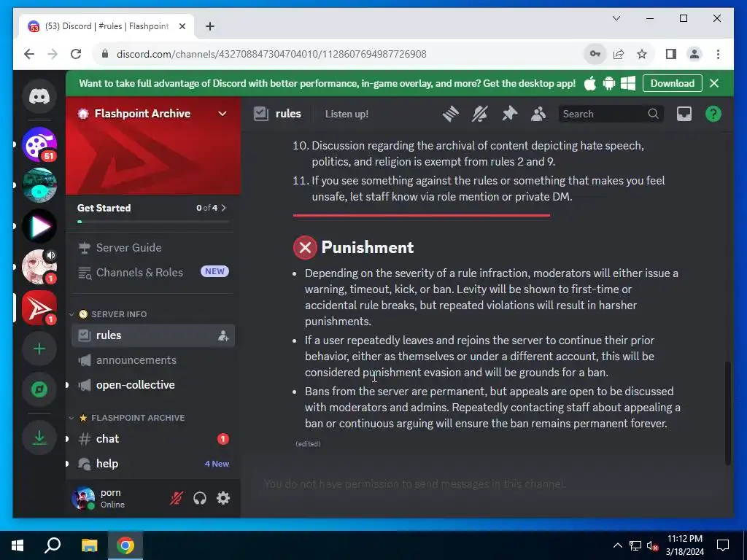747x560 pixels.
Task: Dismiss the green desktop app banner
Action: pyautogui.click(x=713, y=83)
